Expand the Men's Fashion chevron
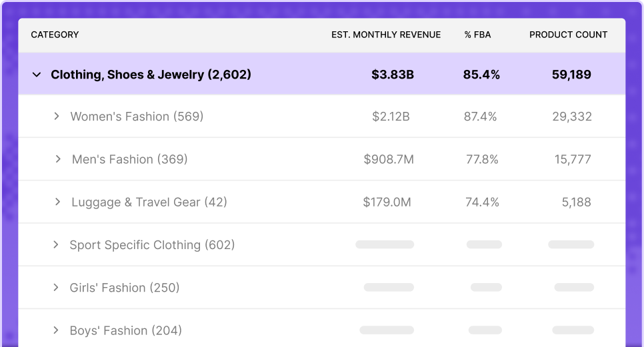Screen dimensions: 644x347 57,159
